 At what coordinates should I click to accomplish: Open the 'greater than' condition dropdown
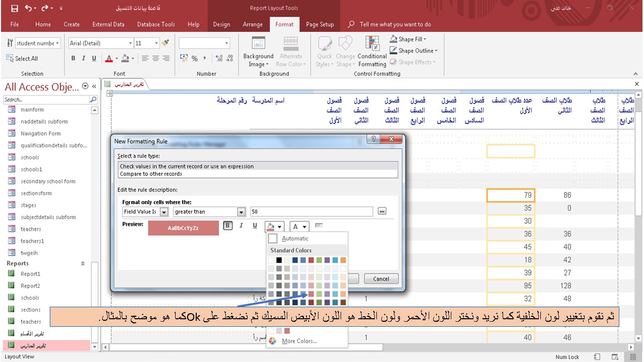coord(241,212)
